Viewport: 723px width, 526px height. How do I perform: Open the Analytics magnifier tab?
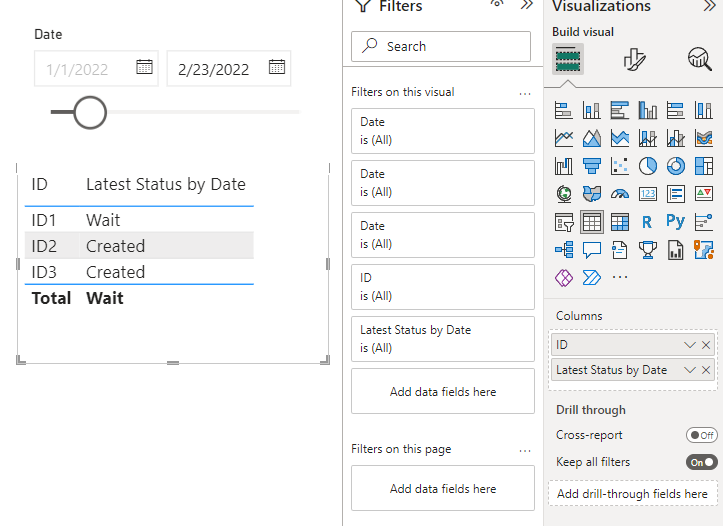pos(699,59)
